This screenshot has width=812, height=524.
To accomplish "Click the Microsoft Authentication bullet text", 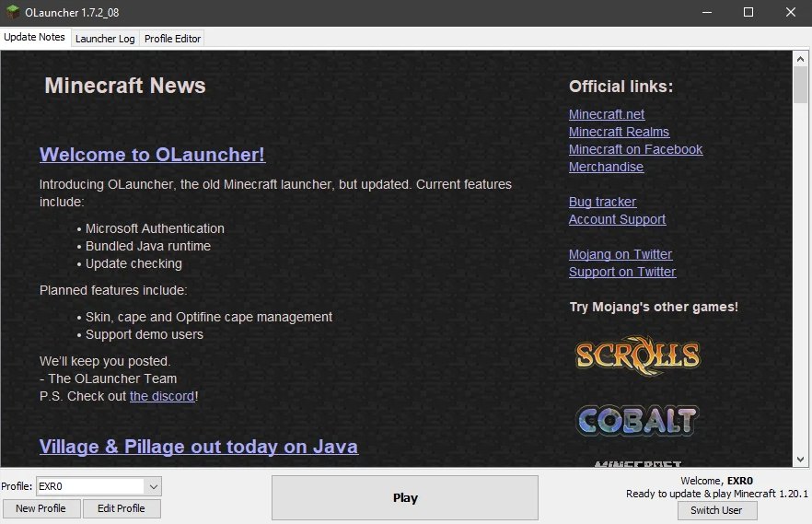I will (x=155, y=228).
